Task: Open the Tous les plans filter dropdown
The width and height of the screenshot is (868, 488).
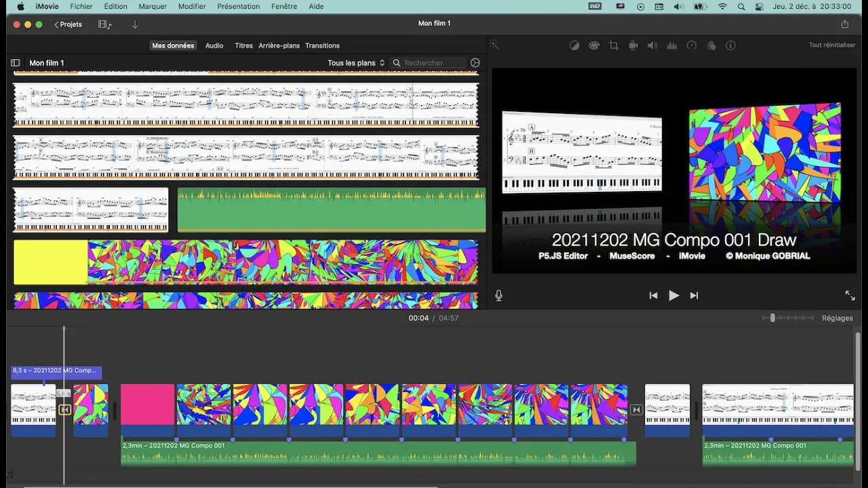Action: [356, 63]
